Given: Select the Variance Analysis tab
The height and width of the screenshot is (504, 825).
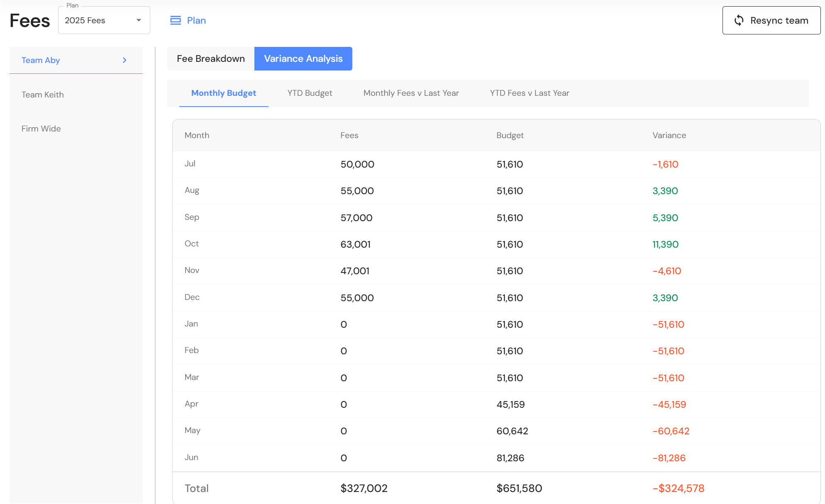Looking at the screenshot, I should (x=303, y=58).
